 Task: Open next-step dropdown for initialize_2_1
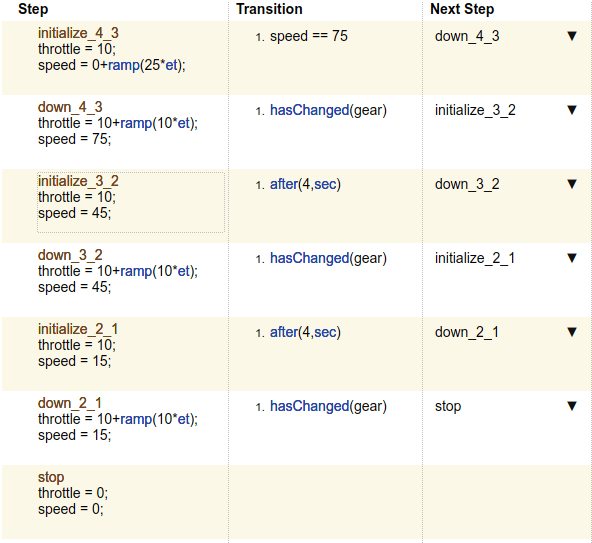click(572, 258)
